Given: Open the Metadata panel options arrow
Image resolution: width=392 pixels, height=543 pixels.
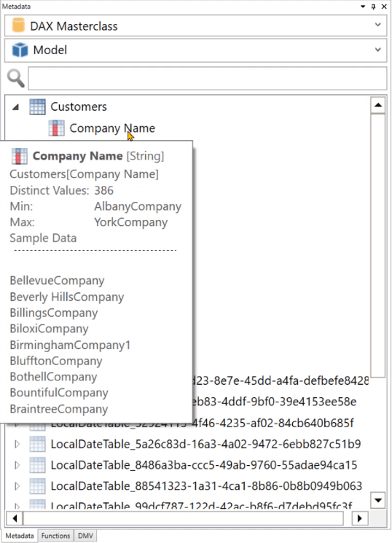Looking at the screenshot, I should [x=363, y=7].
